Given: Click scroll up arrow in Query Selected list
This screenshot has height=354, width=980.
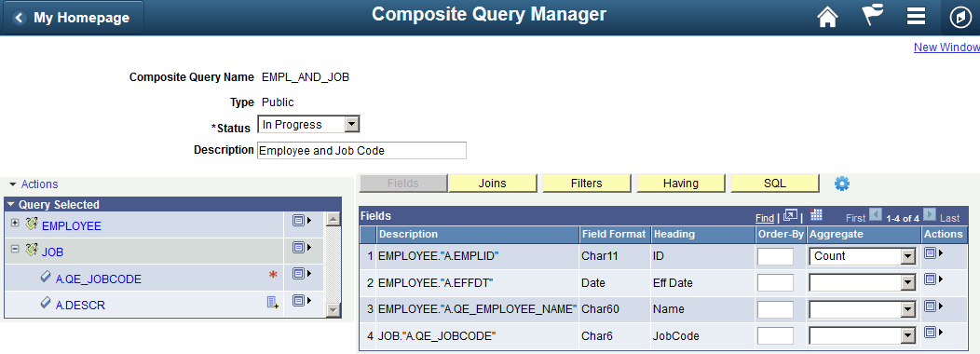Looking at the screenshot, I should tap(333, 219).
